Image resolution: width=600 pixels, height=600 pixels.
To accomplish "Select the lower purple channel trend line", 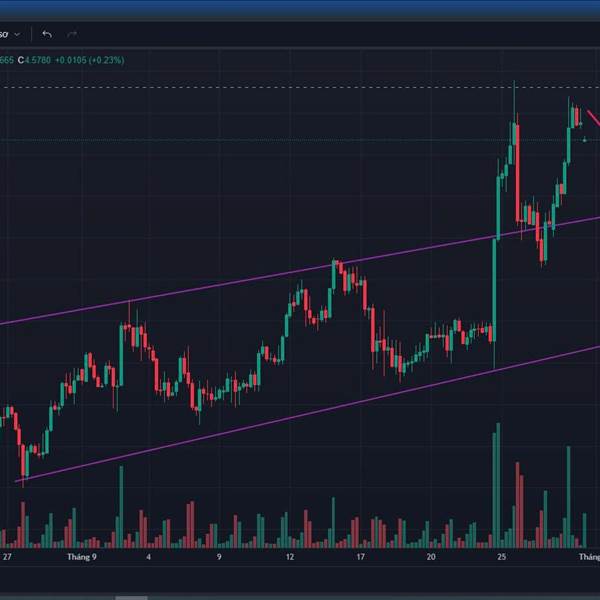I will (x=306, y=414).
